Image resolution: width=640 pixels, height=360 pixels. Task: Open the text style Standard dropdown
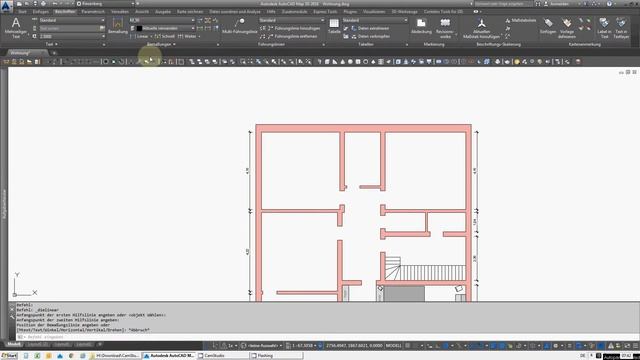click(x=71, y=20)
